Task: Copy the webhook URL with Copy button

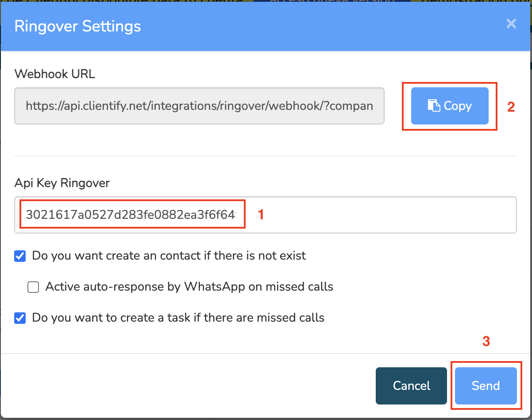Action: (450, 106)
